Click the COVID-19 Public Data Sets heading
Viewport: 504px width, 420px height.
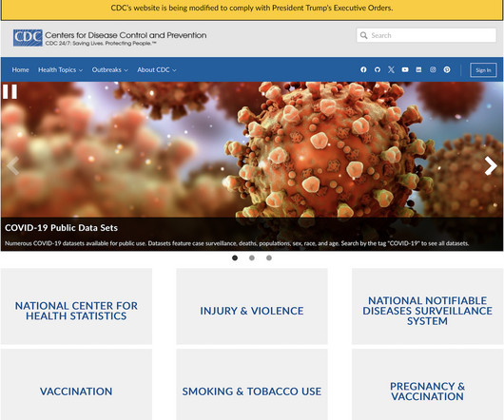coord(61,228)
